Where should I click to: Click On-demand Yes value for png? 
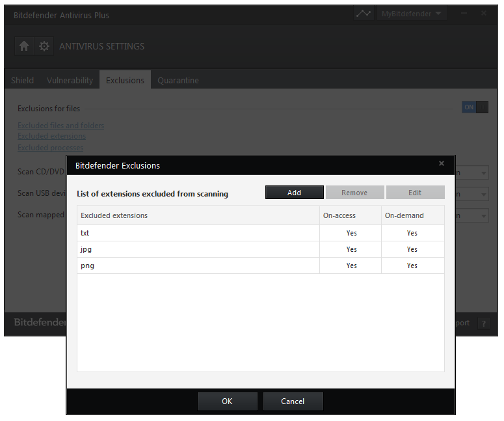(412, 265)
